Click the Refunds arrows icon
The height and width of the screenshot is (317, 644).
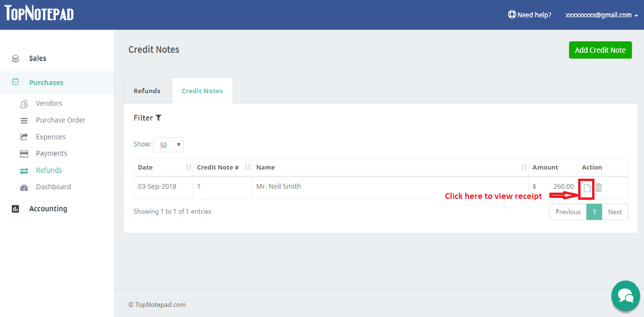click(x=24, y=171)
